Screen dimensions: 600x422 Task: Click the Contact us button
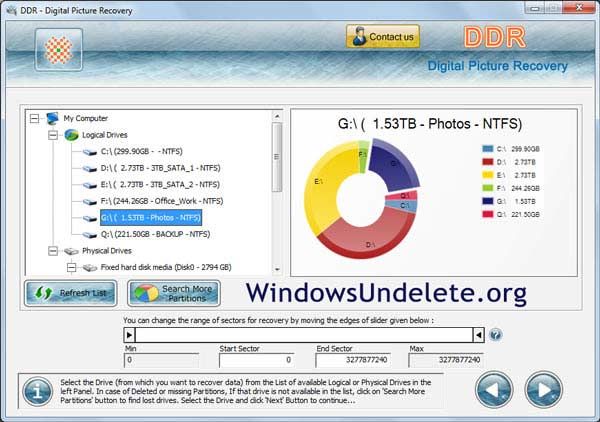383,37
